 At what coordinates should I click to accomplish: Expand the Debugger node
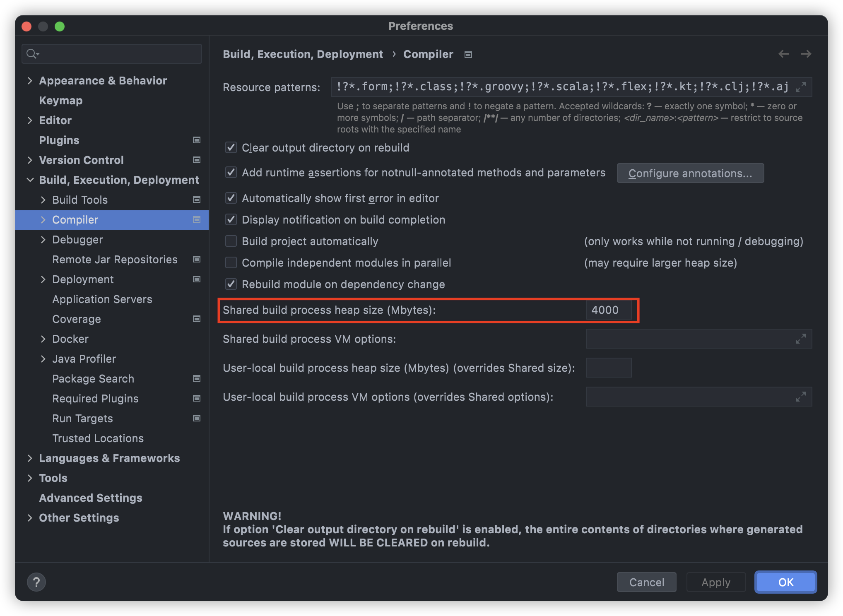pos(43,239)
